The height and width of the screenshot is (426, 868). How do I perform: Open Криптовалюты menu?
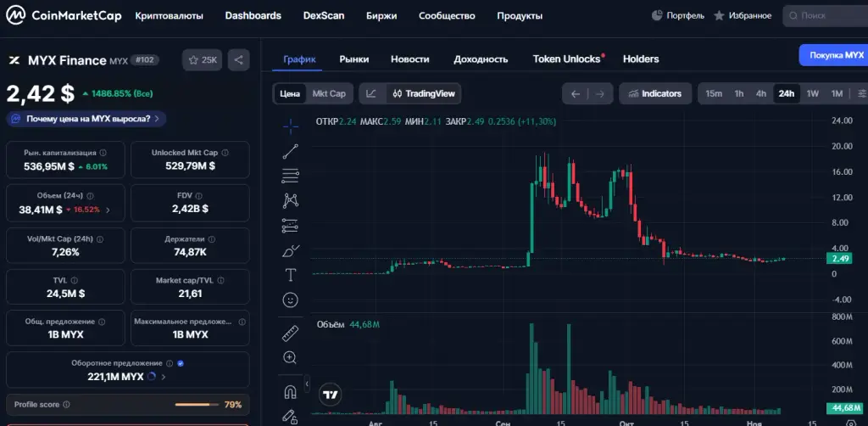click(170, 16)
